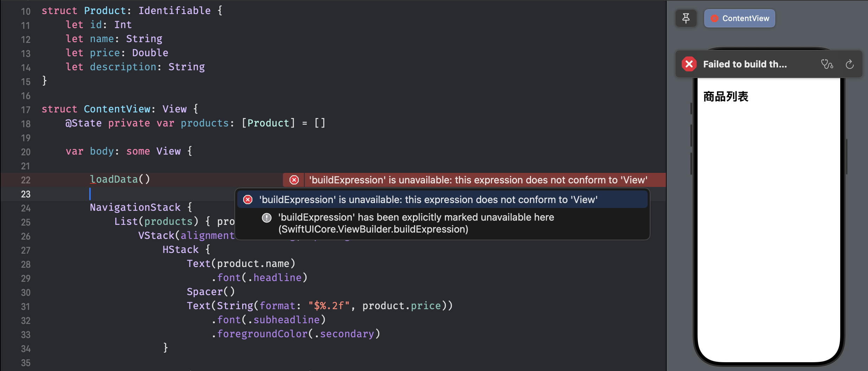Open preview diagnostics via the stethoscope icon
This screenshot has height=371, width=868.
point(827,64)
